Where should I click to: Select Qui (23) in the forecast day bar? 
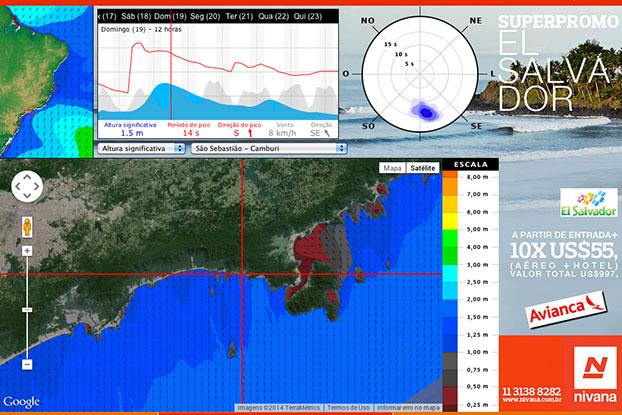coord(308,16)
